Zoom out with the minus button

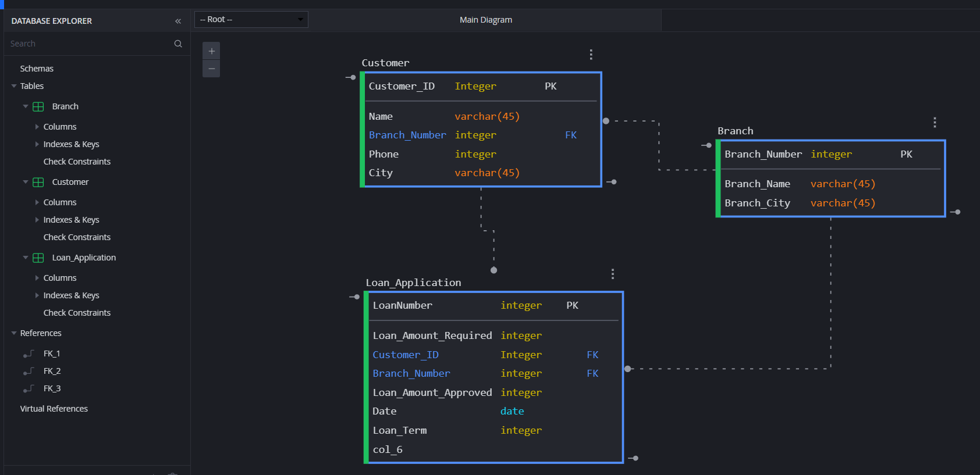[211, 69]
